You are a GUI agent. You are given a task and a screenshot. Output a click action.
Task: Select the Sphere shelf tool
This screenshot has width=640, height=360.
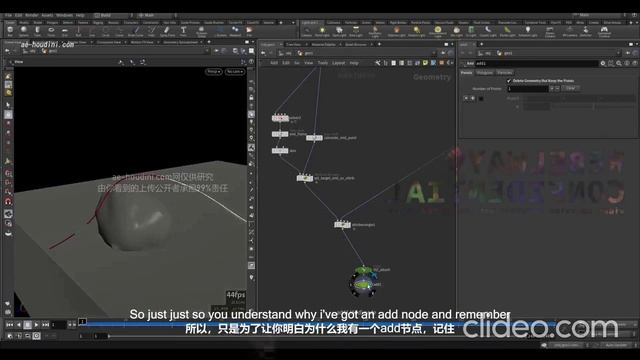click(24, 31)
